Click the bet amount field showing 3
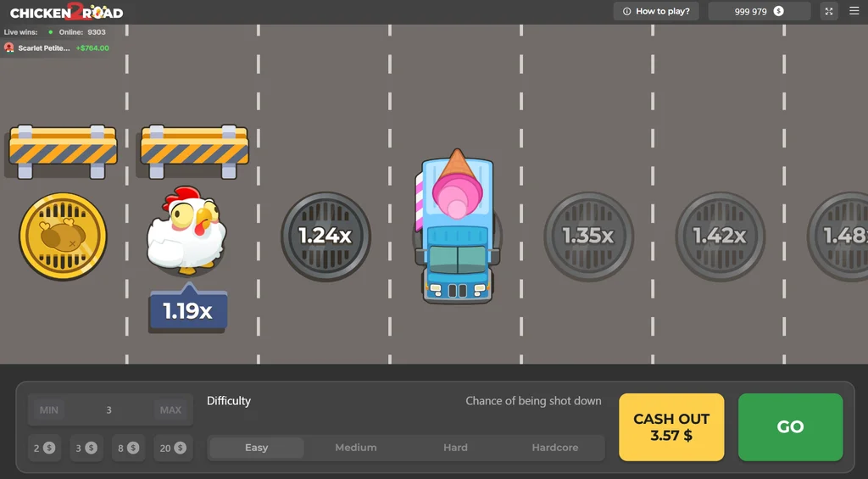868x479 pixels. [x=109, y=409]
